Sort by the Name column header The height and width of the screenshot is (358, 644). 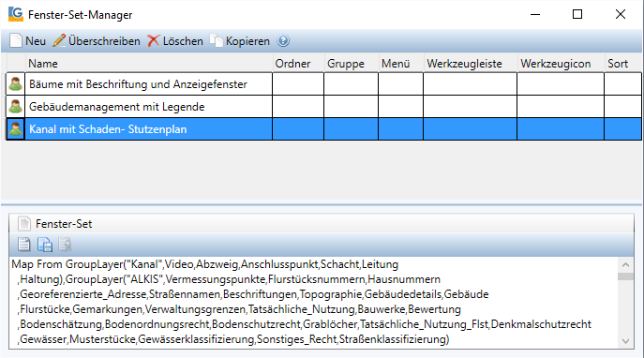point(149,64)
